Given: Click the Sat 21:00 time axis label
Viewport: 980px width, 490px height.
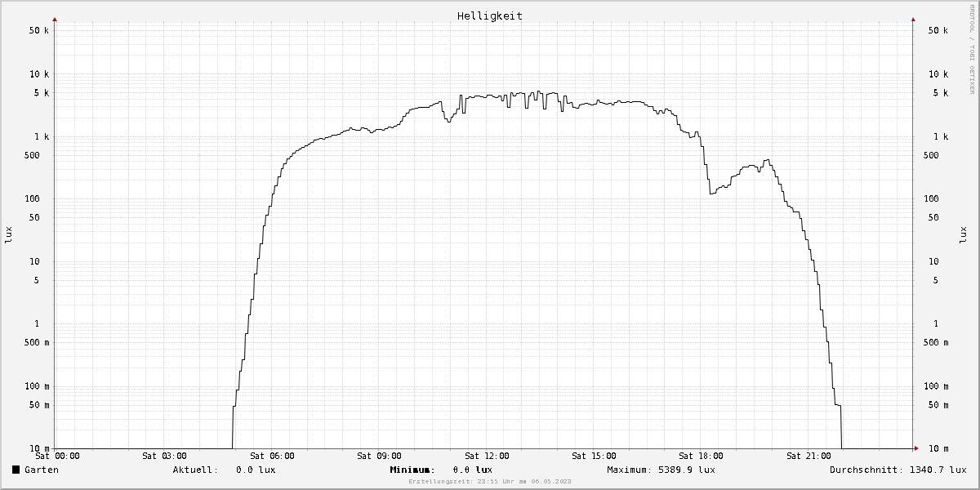Looking at the screenshot, I should [x=808, y=456].
